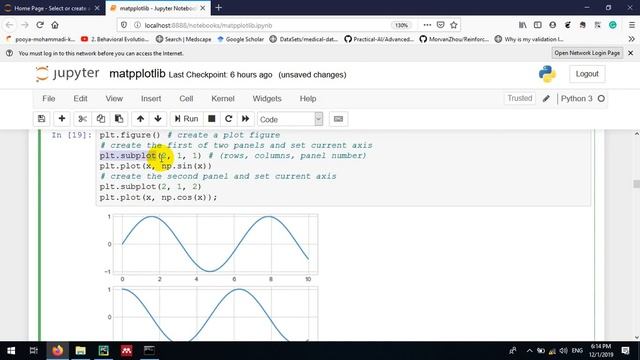Reset the 130% zoom level indicator
640x360 pixels.
click(401, 25)
